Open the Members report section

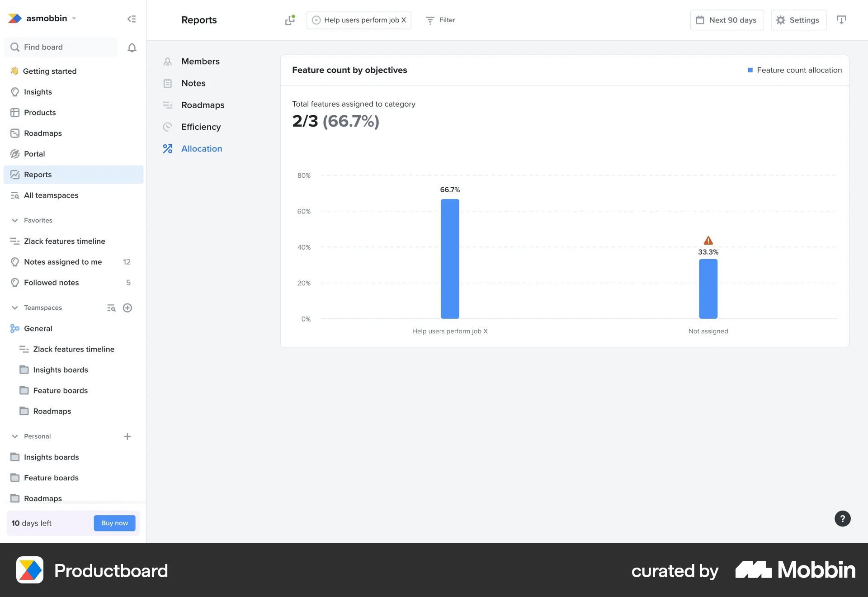pyautogui.click(x=200, y=61)
